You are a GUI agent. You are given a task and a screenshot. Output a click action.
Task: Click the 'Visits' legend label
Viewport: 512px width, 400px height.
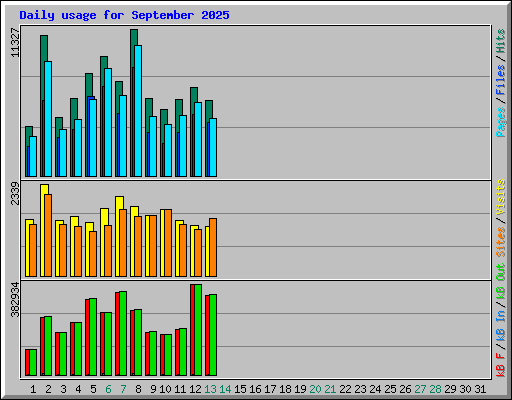tap(500, 197)
